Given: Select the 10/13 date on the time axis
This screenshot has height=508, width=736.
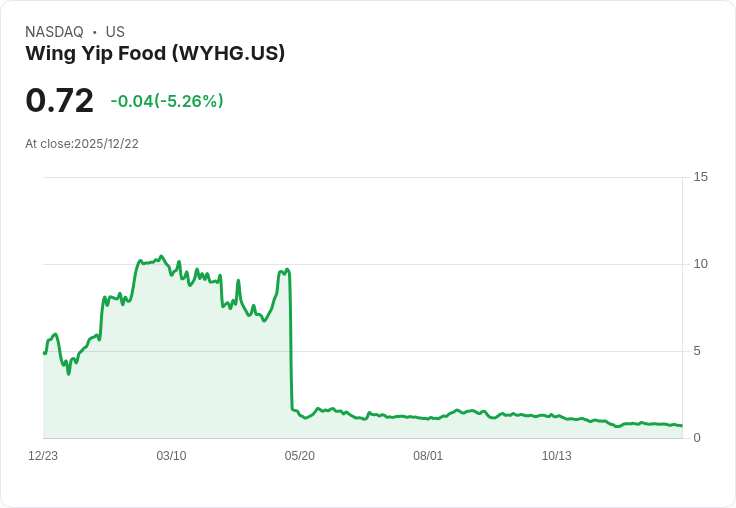Looking at the screenshot, I should pyautogui.click(x=556, y=456).
